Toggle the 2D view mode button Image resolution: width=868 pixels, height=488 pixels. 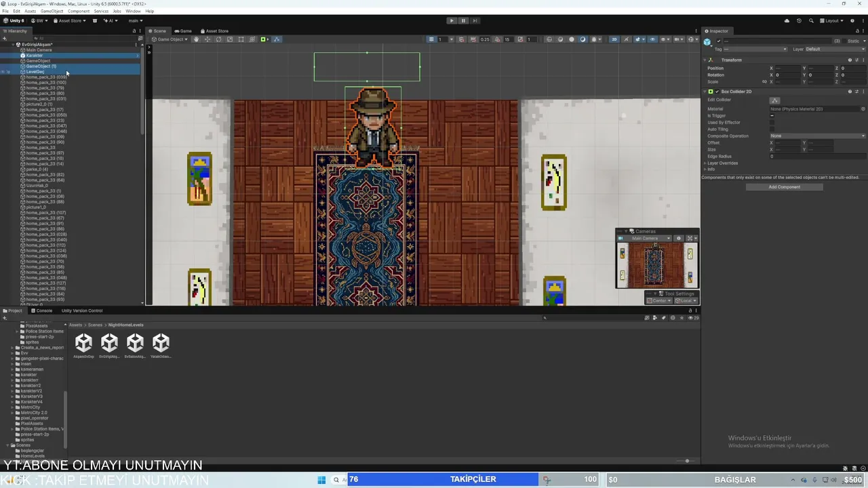[614, 39]
